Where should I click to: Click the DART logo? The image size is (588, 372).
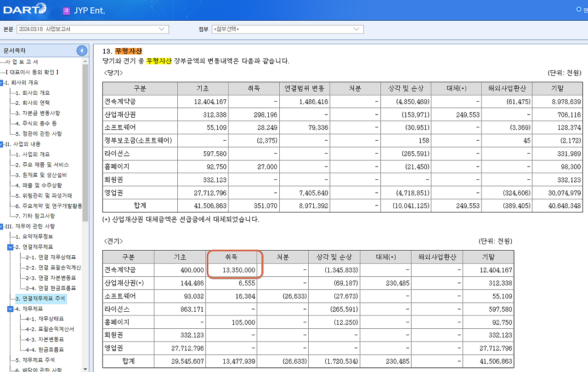25,9
